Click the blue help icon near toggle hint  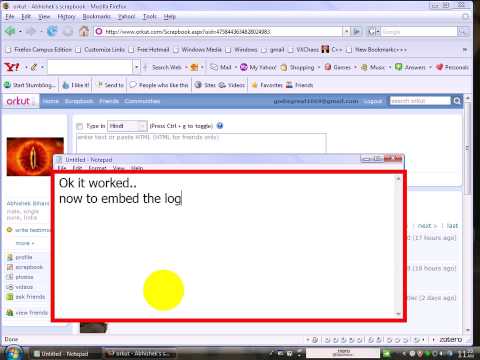pyautogui.click(x=220, y=126)
